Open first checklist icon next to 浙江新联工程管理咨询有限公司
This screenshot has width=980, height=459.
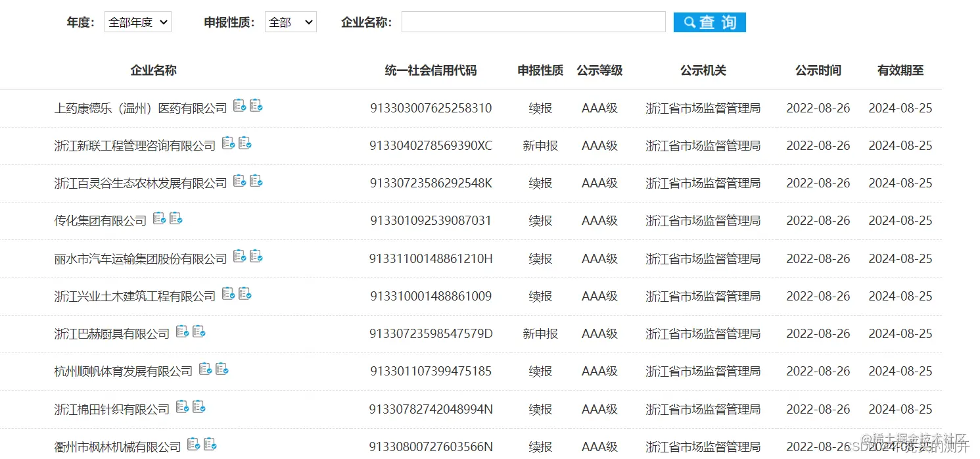228,143
